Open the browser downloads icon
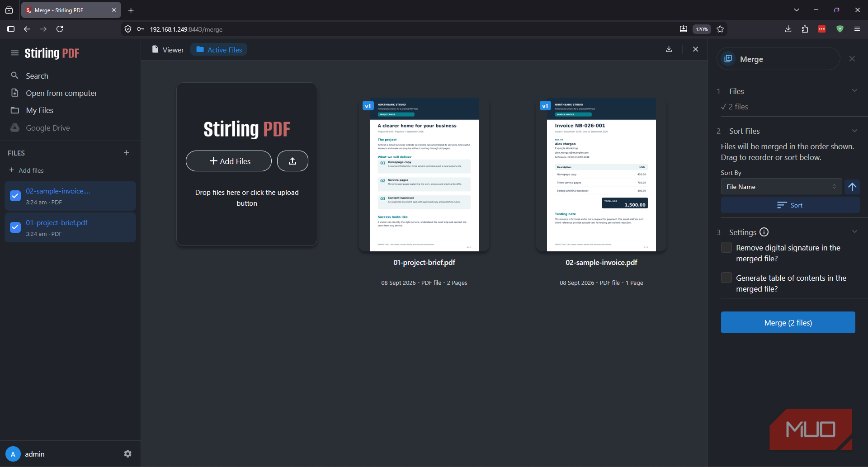 coord(788,29)
